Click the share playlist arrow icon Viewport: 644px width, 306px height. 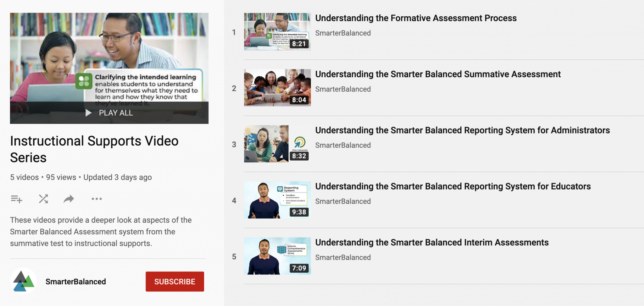(x=68, y=199)
